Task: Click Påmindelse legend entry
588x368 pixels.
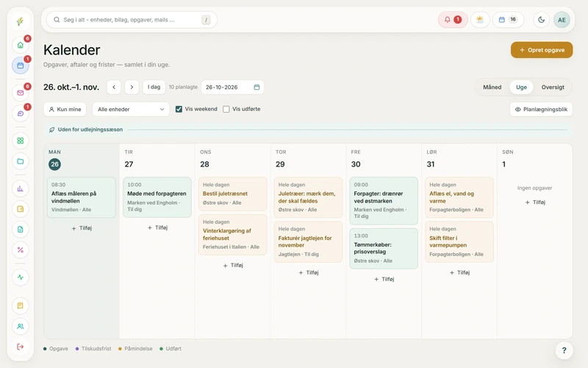Action: click(135, 349)
